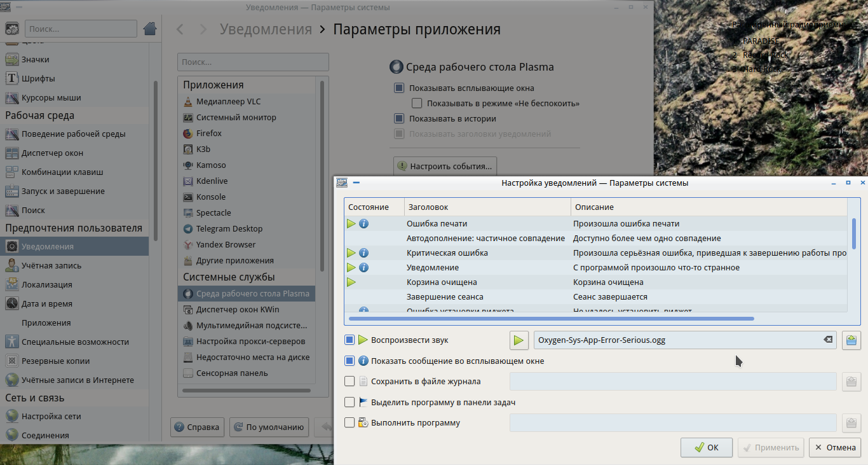Enable Выполнить программу checkbox
Image resolution: width=868 pixels, height=465 pixels.
coord(349,423)
